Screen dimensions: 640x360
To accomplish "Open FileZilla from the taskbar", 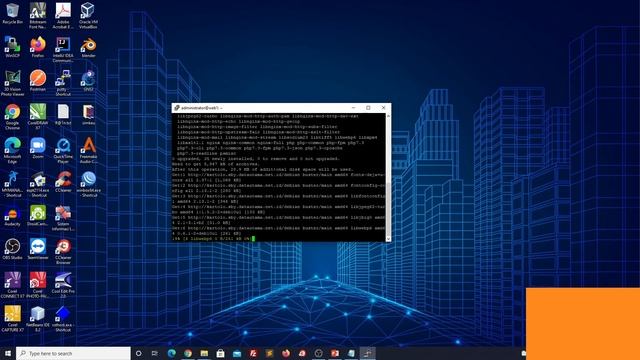I will click(253, 353).
